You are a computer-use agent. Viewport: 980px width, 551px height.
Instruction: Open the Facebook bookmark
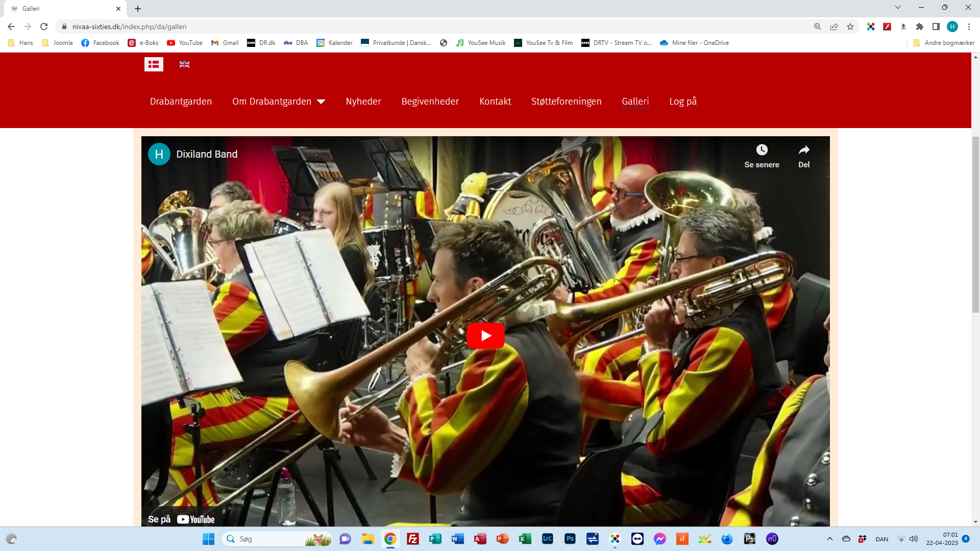[101, 43]
